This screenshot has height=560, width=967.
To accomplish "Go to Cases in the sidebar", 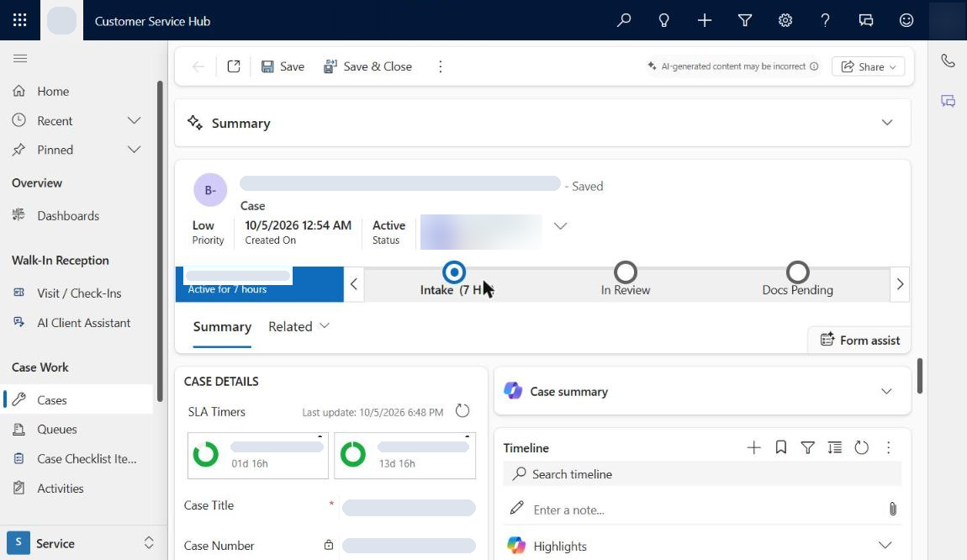I will pyautogui.click(x=77, y=400).
